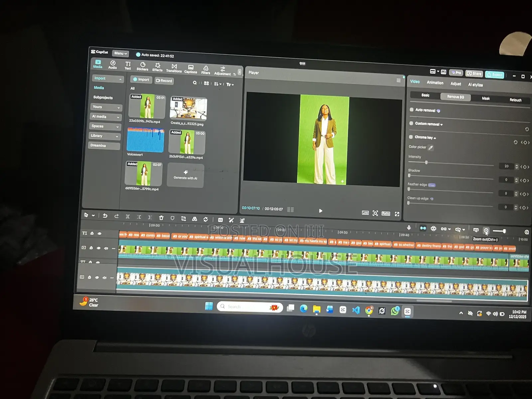Click the Generate with AI card
Image resolution: width=532 pixels, height=399 pixels.
click(186, 175)
